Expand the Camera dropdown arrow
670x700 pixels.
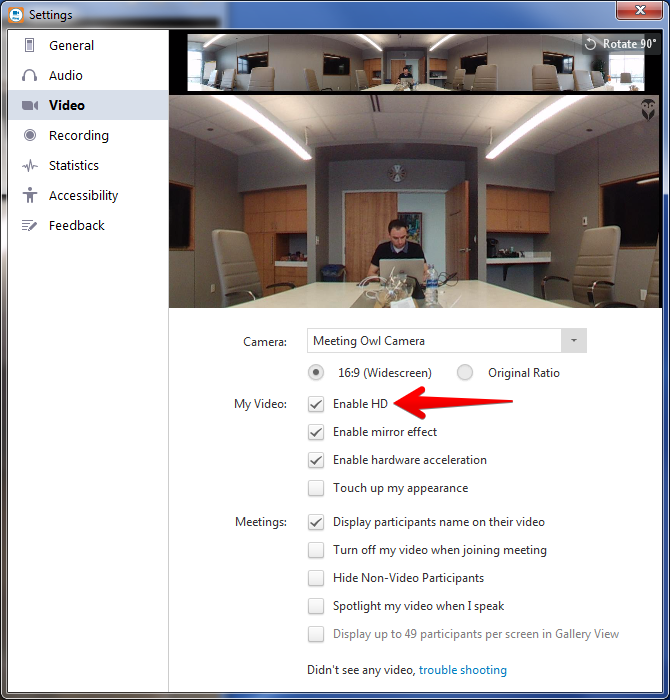(574, 341)
